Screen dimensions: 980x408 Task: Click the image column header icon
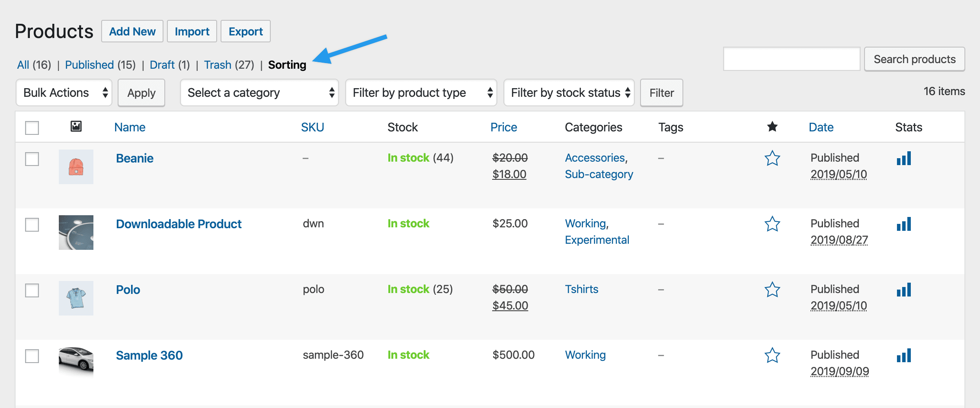(76, 127)
